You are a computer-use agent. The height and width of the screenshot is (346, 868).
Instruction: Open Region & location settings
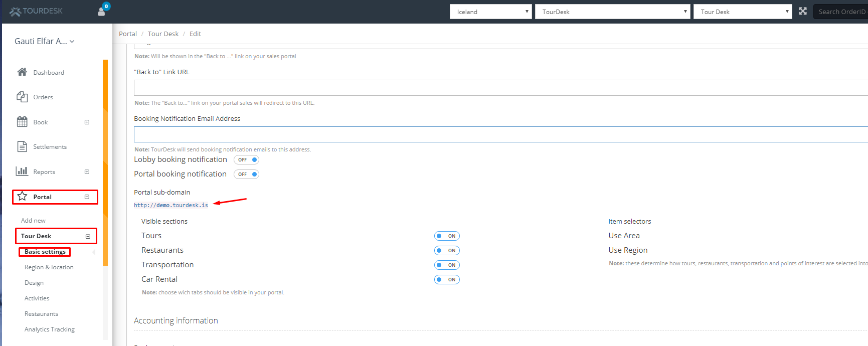pyautogui.click(x=49, y=267)
